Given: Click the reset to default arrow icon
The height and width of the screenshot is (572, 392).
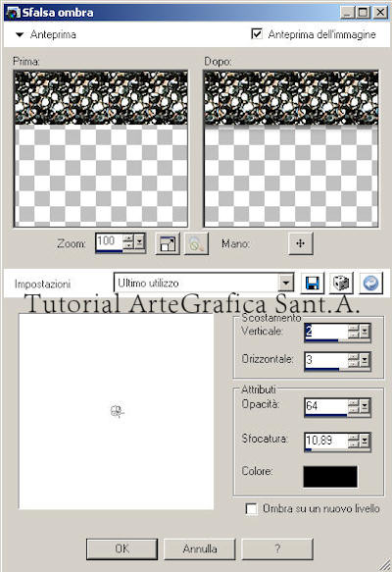Looking at the screenshot, I should coord(370,283).
